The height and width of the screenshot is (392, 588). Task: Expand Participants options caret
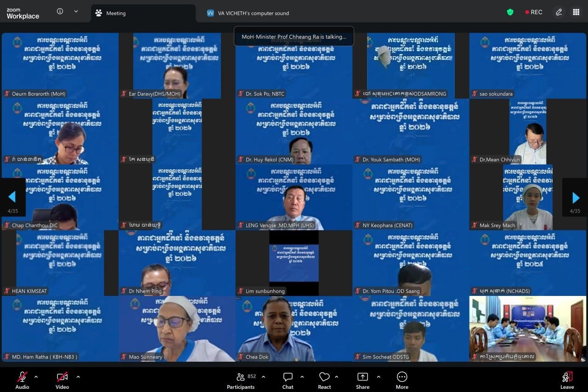click(263, 377)
